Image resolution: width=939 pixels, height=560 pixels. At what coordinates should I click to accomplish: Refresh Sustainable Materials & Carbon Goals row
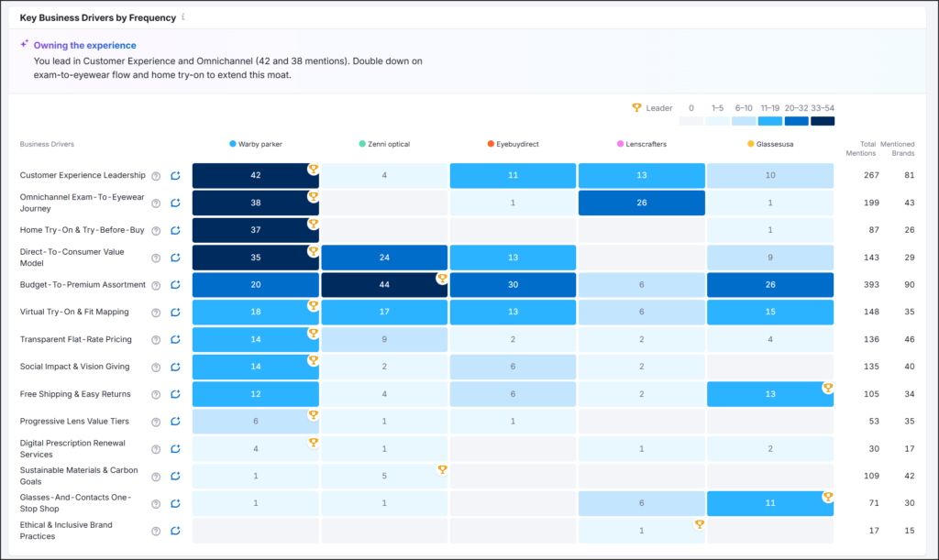[175, 477]
